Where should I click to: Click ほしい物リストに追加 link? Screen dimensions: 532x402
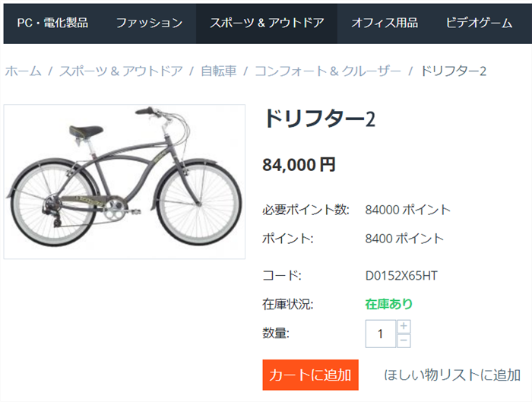point(452,375)
